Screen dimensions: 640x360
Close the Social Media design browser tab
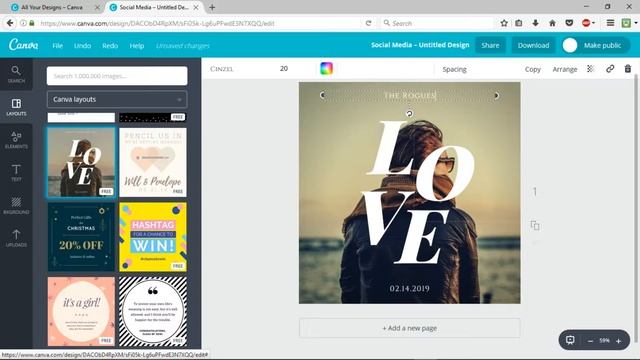click(x=196, y=7)
